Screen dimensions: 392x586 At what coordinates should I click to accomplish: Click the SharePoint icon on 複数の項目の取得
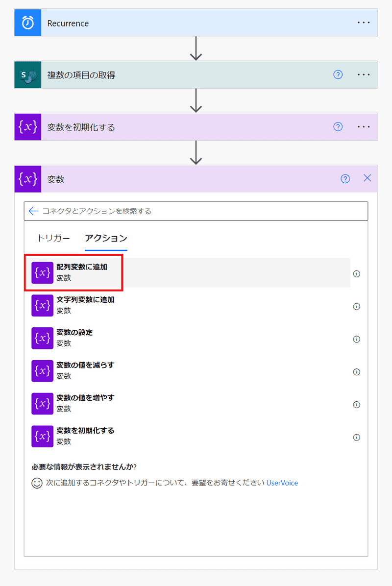[x=28, y=75]
